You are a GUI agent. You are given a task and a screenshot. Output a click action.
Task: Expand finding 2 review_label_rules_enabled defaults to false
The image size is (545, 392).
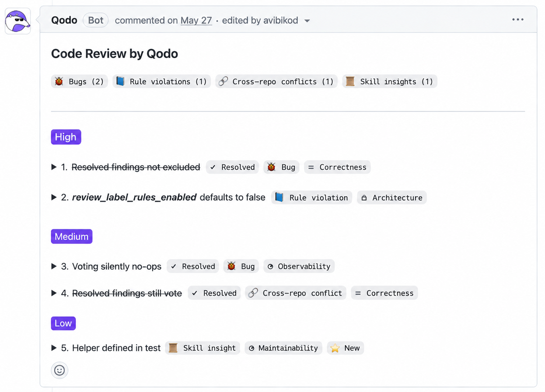54,197
